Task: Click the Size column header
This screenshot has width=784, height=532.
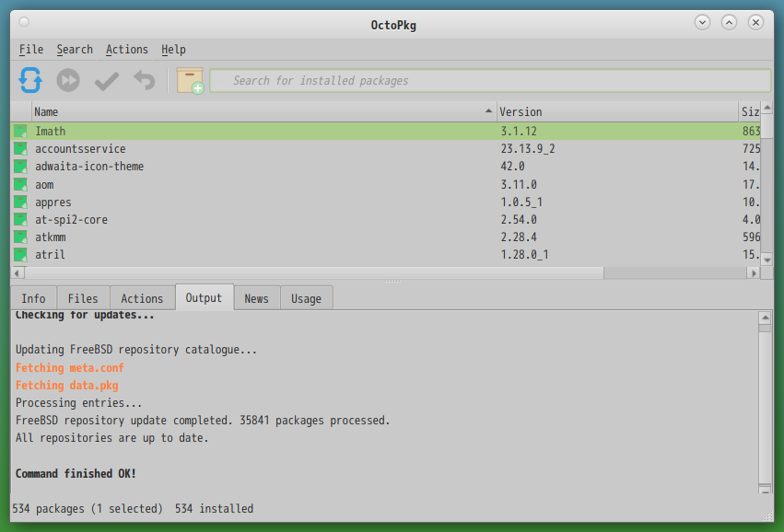Action: coord(750,112)
